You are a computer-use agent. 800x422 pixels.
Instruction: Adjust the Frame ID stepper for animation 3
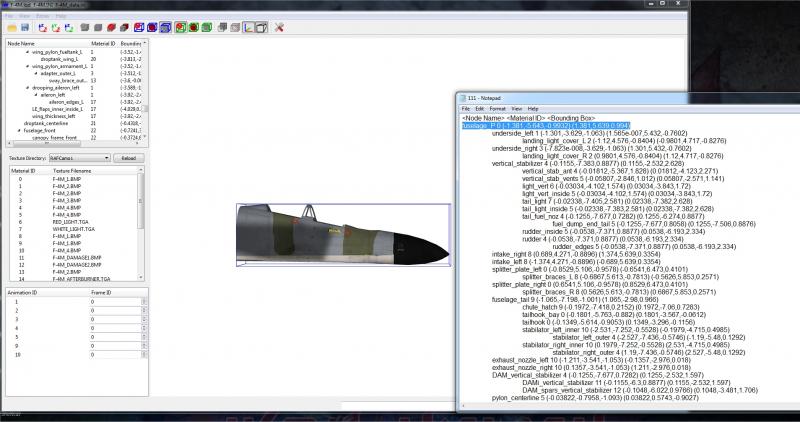tap(144, 319)
